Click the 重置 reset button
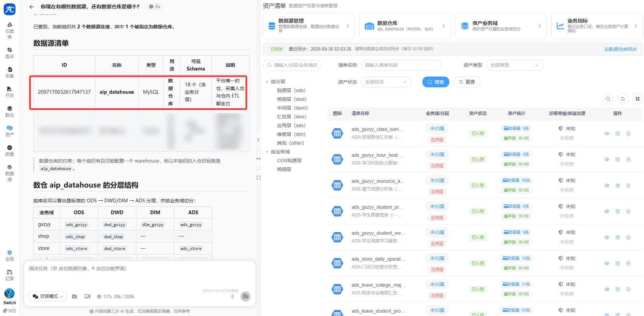 [x=466, y=82]
